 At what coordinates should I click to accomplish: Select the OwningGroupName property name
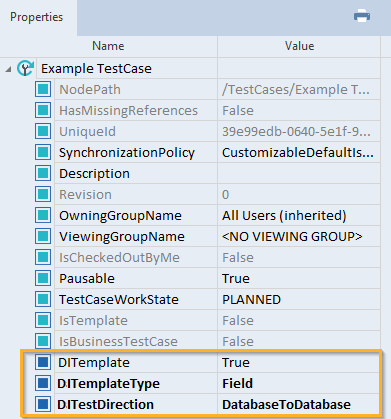click(x=120, y=215)
